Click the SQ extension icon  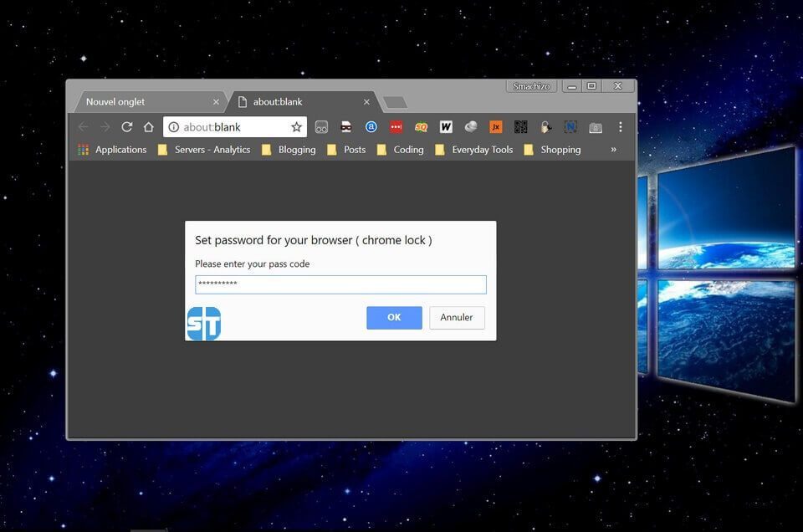(421, 127)
